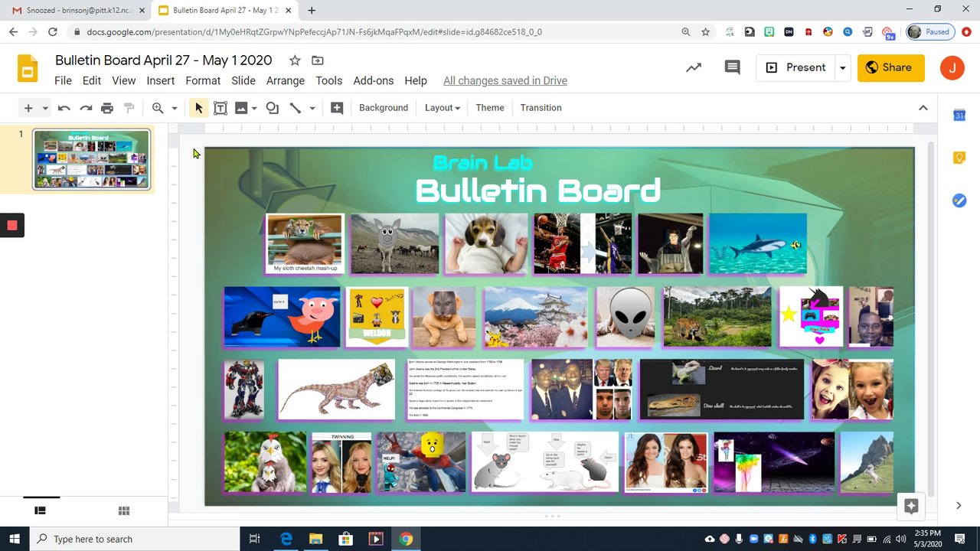980x551 pixels.
Task: Open the Slide menu
Action: coord(243,80)
